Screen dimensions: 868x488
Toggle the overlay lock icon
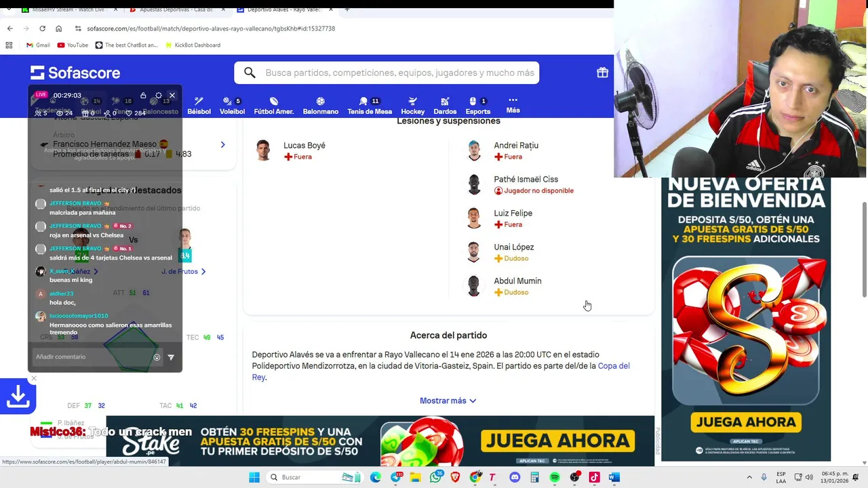(143, 96)
